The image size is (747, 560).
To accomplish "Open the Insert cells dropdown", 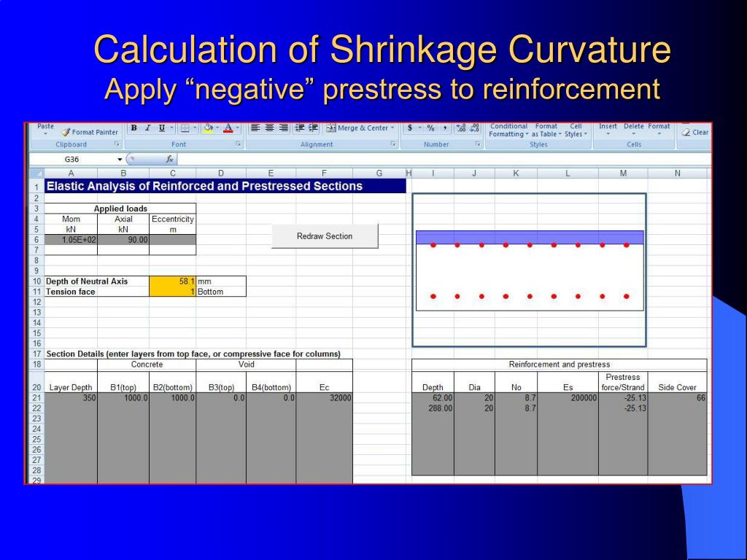I will pos(608,129).
